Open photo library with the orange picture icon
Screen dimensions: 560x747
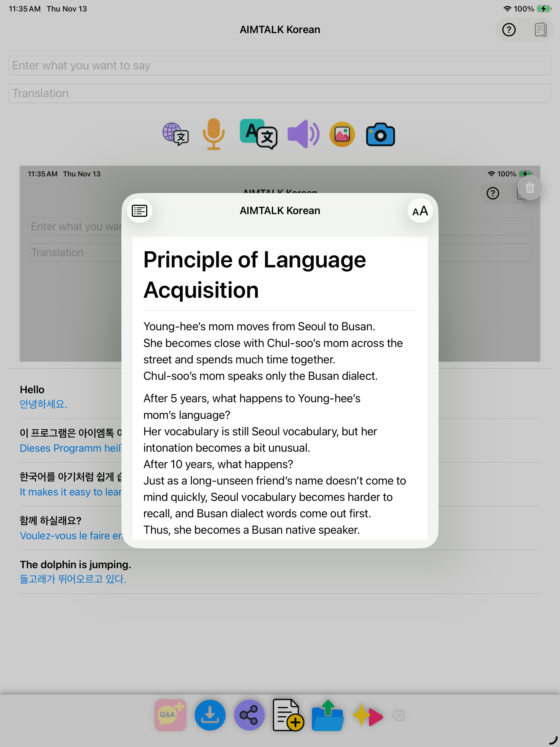click(x=342, y=134)
